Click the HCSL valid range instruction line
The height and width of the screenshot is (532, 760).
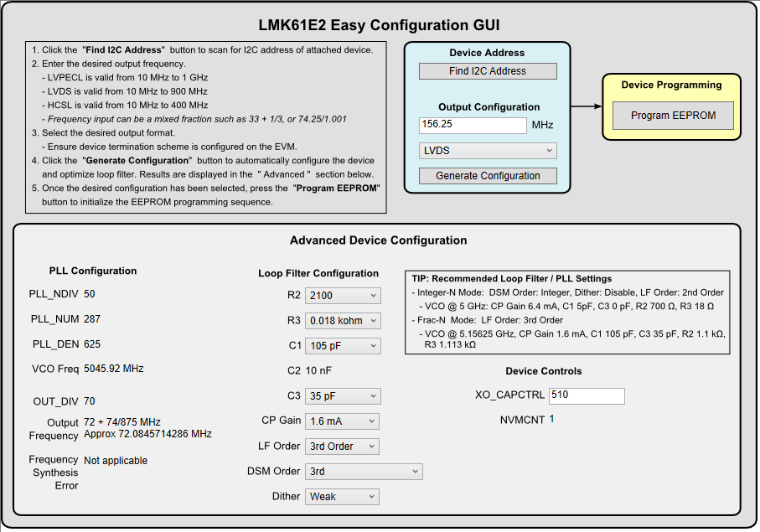[125, 105]
